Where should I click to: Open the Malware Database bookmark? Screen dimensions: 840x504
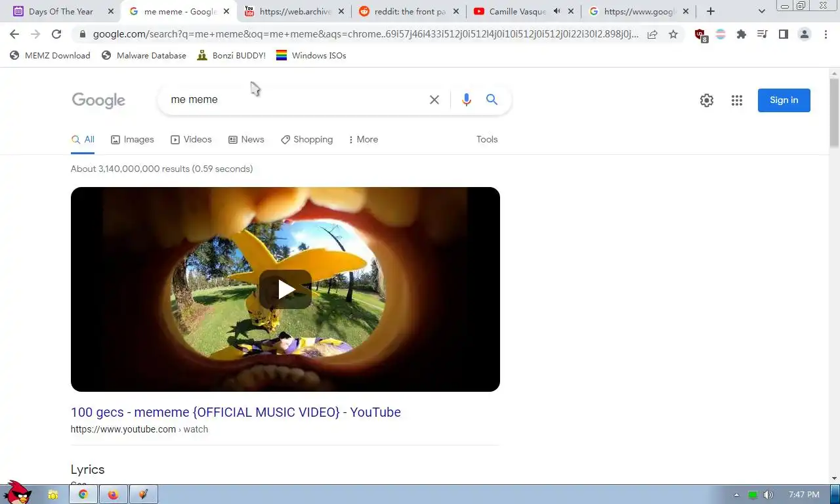pyautogui.click(x=144, y=56)
